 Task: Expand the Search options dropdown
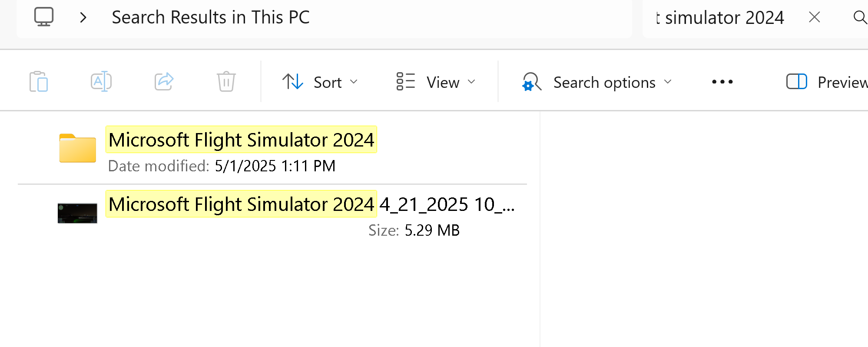coord(597,82)
